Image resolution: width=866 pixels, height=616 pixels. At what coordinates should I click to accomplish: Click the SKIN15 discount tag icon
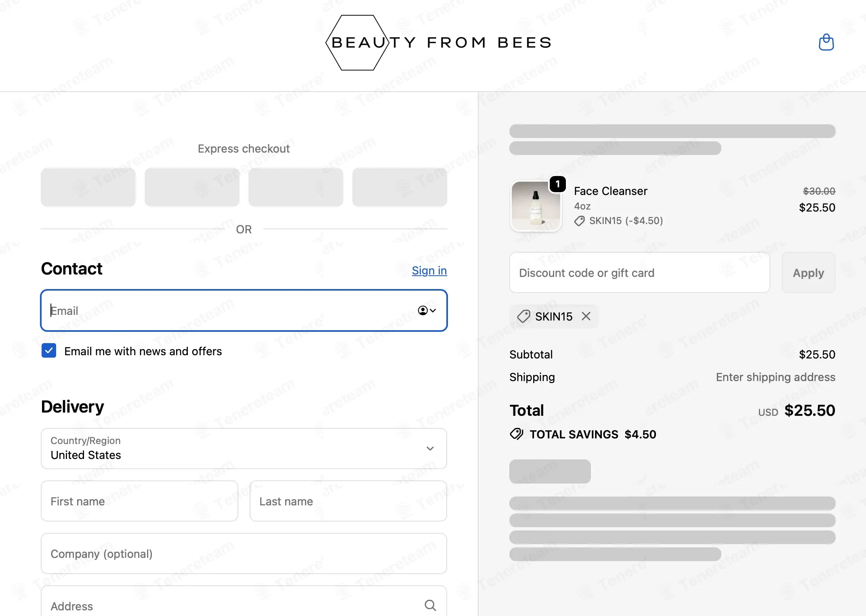coord(523,316)
